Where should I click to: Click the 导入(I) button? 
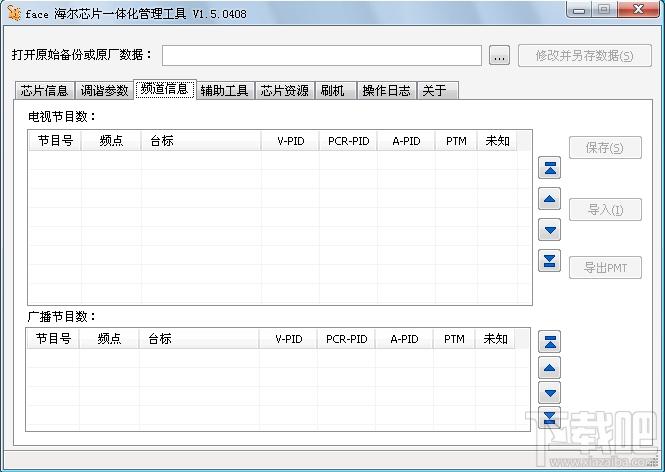pos(605,209)
